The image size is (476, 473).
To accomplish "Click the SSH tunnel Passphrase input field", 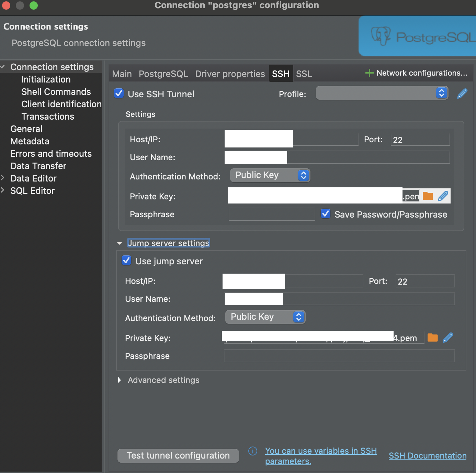I will [x=272, y=214].
